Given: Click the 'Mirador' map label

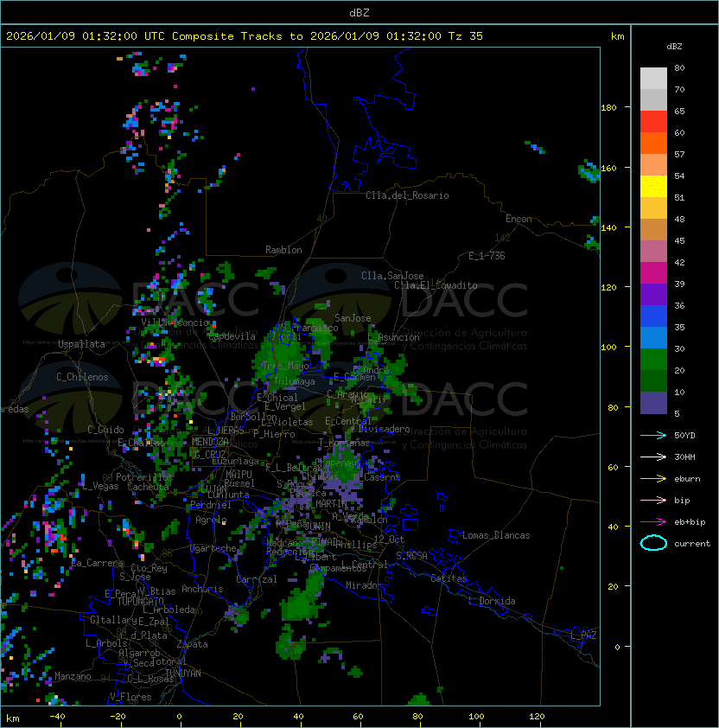Looking at the screenshot, I should pos(365,585).
